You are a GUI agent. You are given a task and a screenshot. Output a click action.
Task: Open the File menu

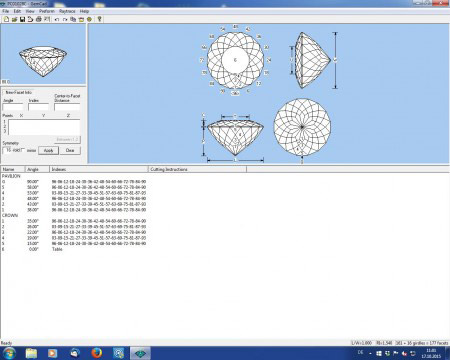click(6, 11)
